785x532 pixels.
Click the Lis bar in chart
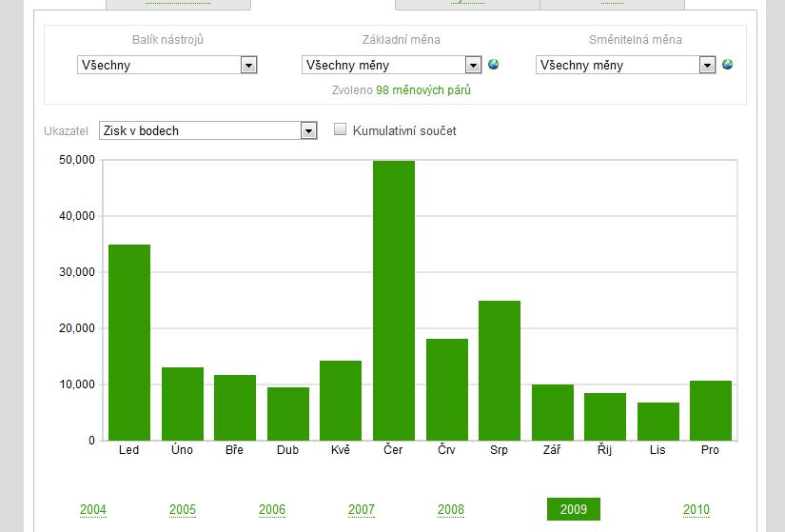(658, 422)
